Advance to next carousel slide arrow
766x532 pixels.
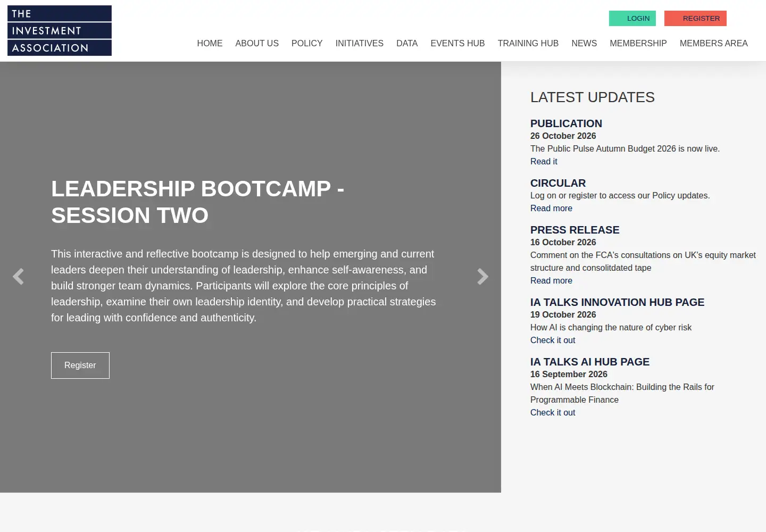pos(482,277)
